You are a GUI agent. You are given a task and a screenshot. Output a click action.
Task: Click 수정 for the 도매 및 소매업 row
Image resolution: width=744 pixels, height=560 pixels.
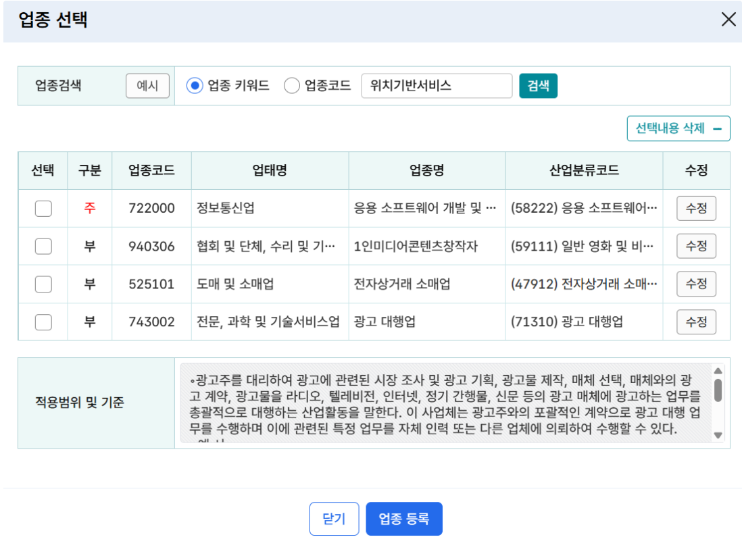point(696,284)
